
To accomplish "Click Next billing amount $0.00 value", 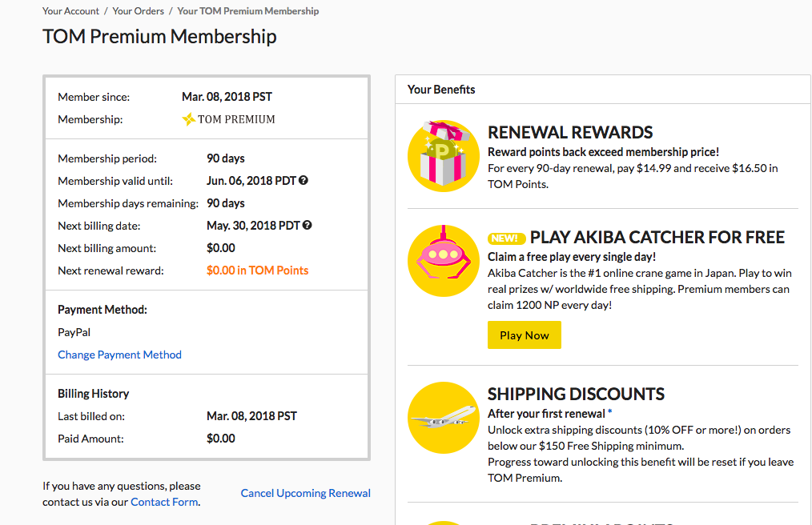I will click(x=220, y=248).
